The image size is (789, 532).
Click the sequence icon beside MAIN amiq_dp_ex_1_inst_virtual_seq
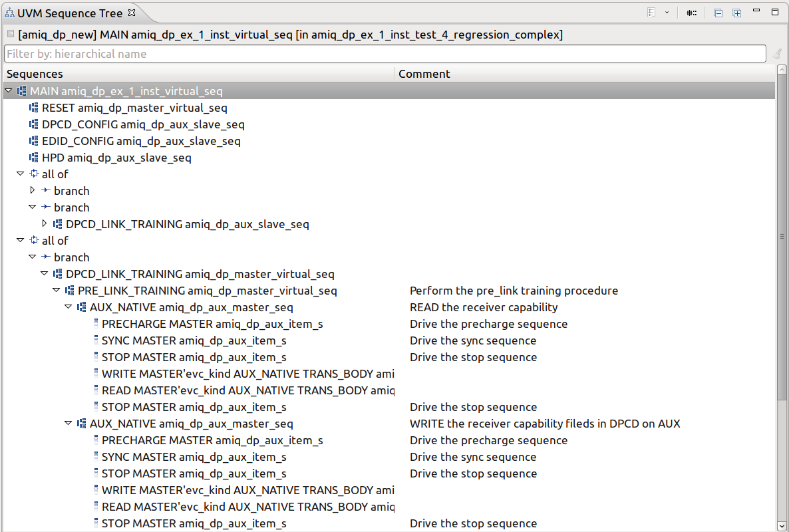[x=23, y=90]
